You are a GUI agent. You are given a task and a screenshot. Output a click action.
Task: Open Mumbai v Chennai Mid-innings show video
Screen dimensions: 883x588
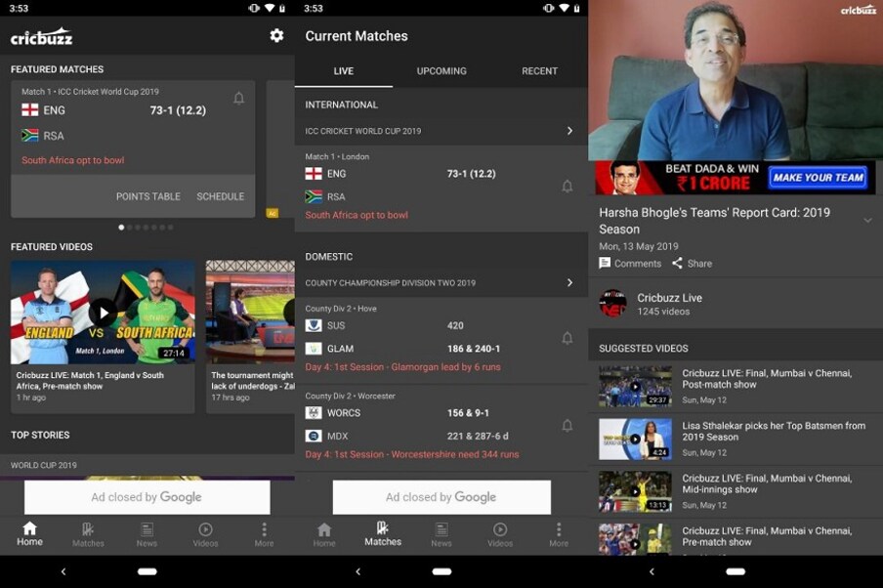[x=736, y=491]
